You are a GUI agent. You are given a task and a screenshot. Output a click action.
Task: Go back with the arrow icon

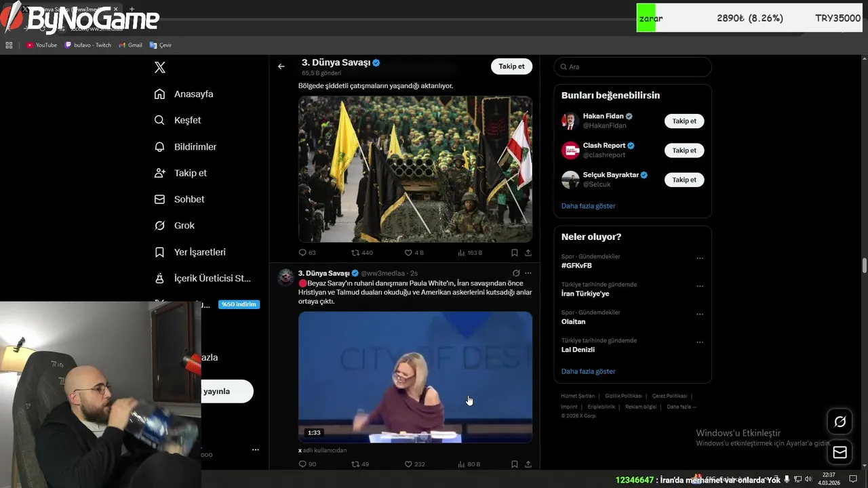(281, 66)
